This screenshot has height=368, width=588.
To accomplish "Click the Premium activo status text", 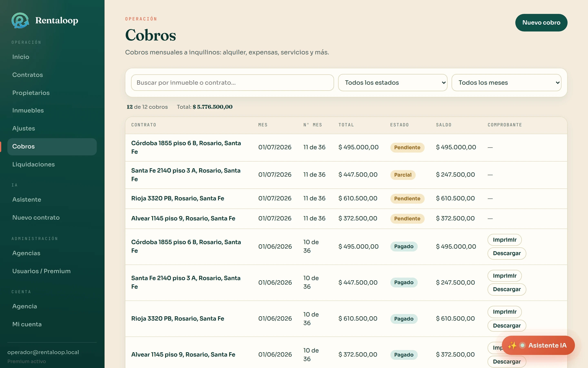I will (27, 361).
